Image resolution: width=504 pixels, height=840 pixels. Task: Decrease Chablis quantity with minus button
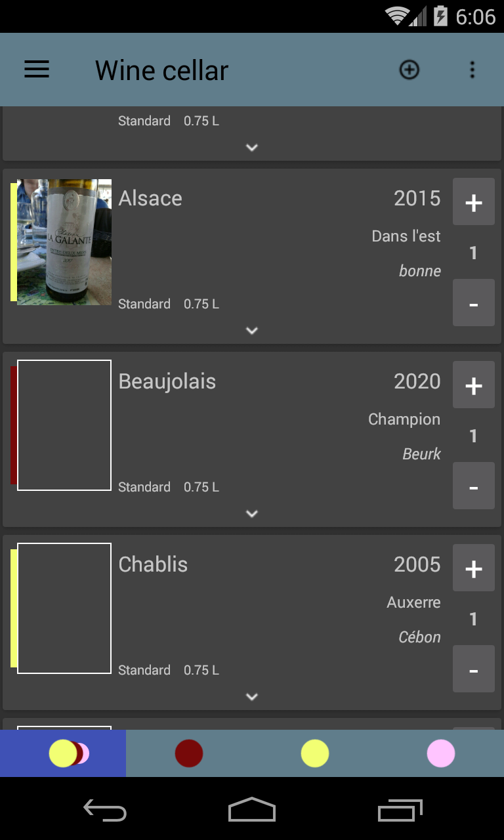coord(473,669)
